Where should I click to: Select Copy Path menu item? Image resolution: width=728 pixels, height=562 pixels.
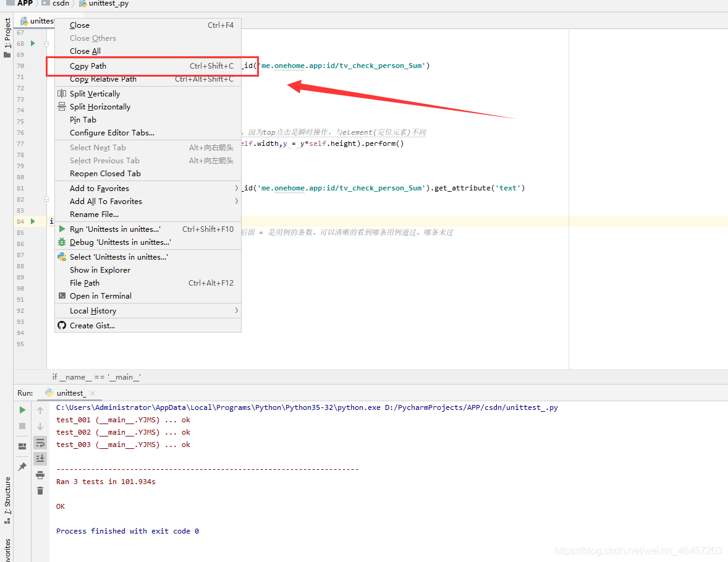click(148, 66)
